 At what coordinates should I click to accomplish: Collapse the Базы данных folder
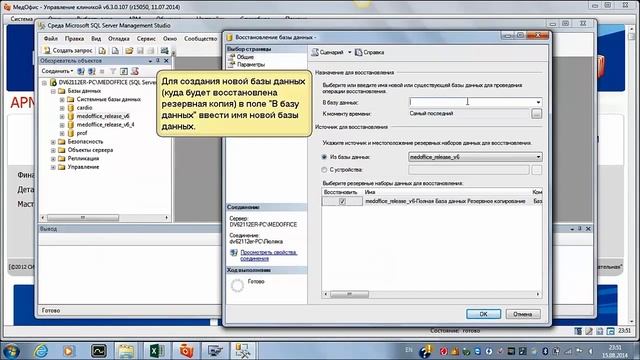click(x=53, y=91)
